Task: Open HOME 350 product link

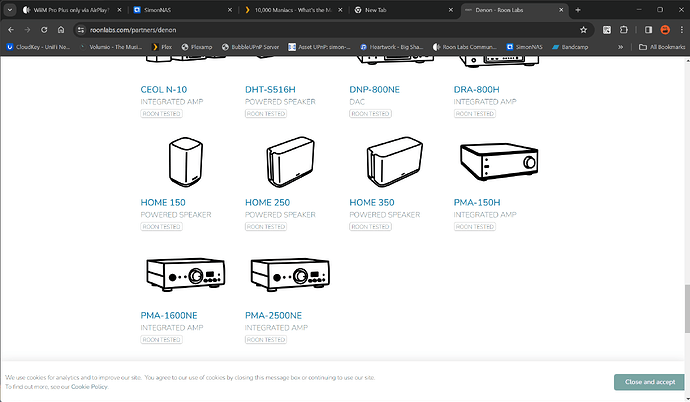Action: coord(372,203)
